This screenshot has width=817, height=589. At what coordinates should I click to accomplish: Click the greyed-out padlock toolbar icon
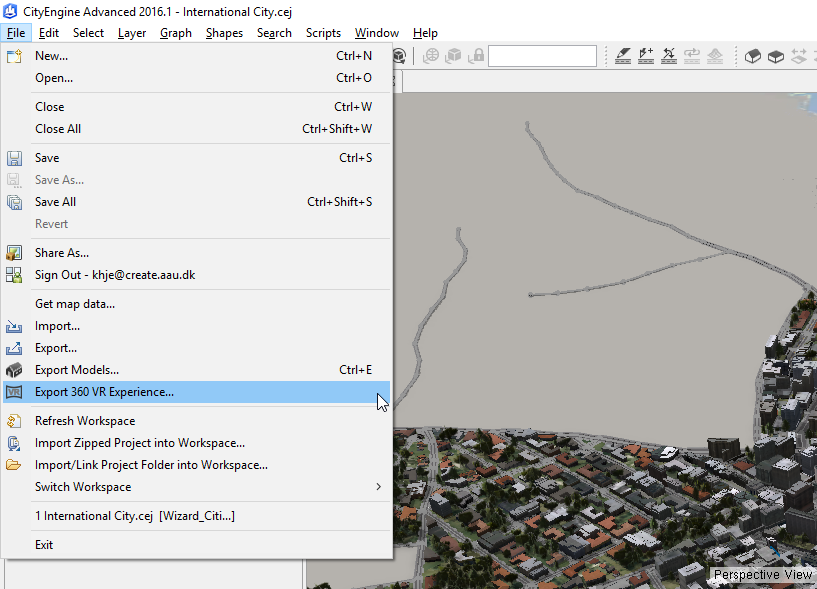pos(476,56)
